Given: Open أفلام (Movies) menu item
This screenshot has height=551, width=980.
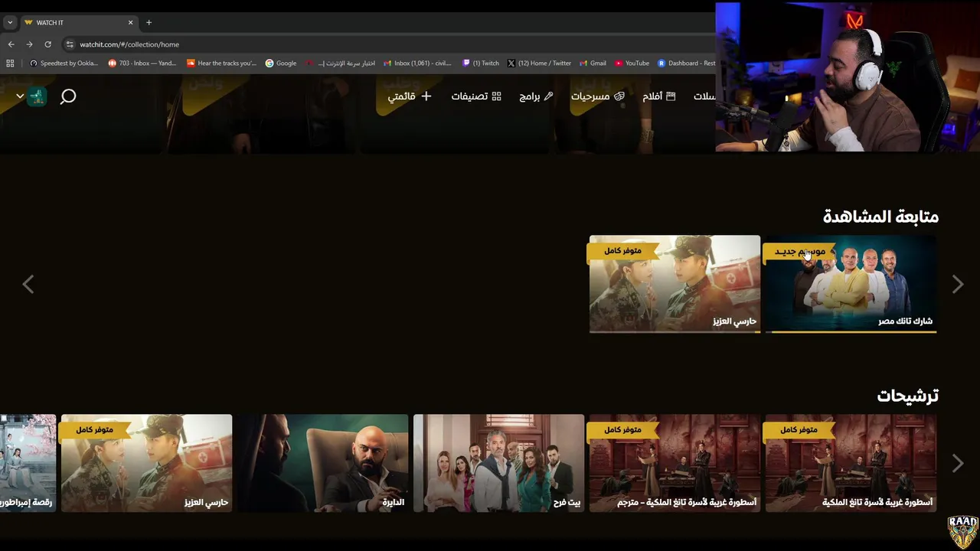Looking at the screenshot, I should [659, 96].
